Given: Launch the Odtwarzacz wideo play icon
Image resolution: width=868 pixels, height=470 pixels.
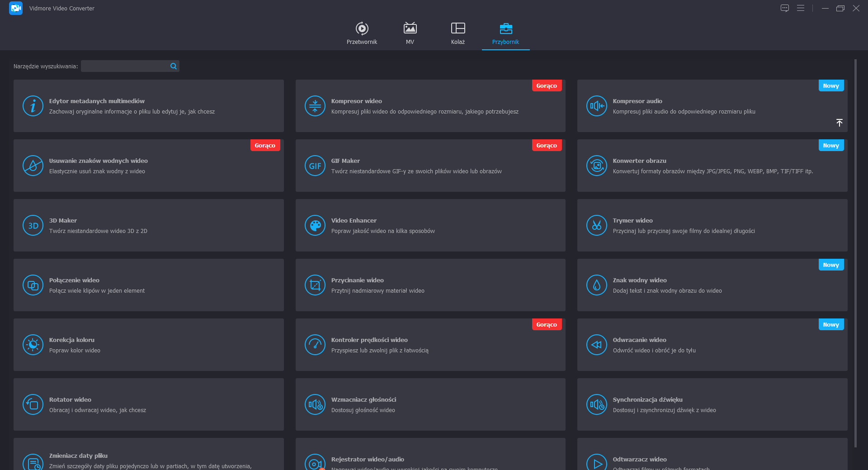Looking at the screenshot, I should tap(597, 462).
